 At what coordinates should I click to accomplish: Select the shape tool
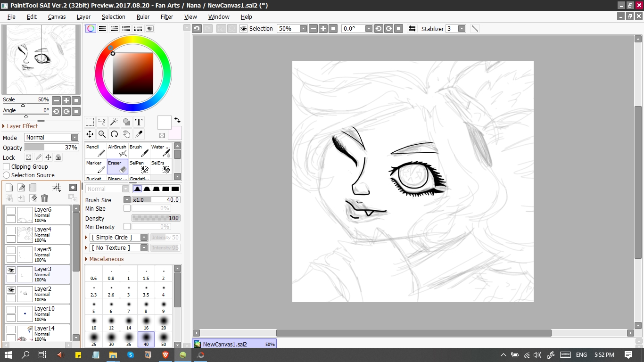pos(126,122)
